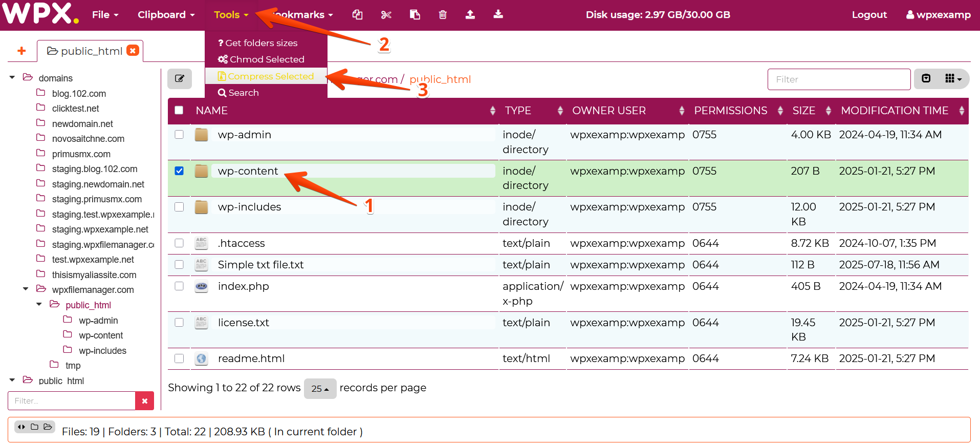Viewport: 980px width, 444px height.
Task: Open the 25 records per page dropdown
Action: [320, 389]
